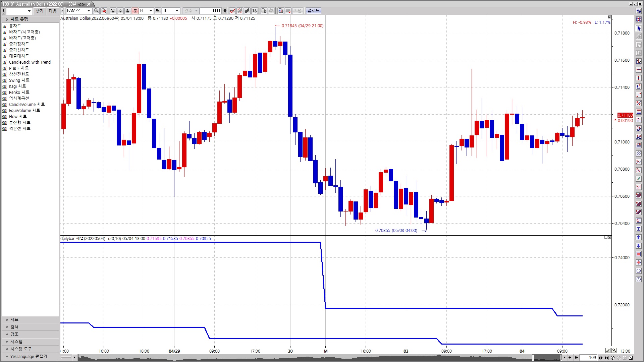Click the 찾기 button
The image size is (644, 362).
[39, 11]
